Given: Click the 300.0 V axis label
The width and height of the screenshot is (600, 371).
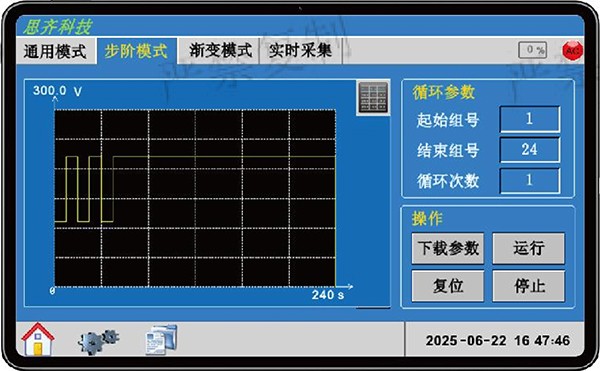Looking at the screenshot, I should pyautogui.click(x=57, y=91).
